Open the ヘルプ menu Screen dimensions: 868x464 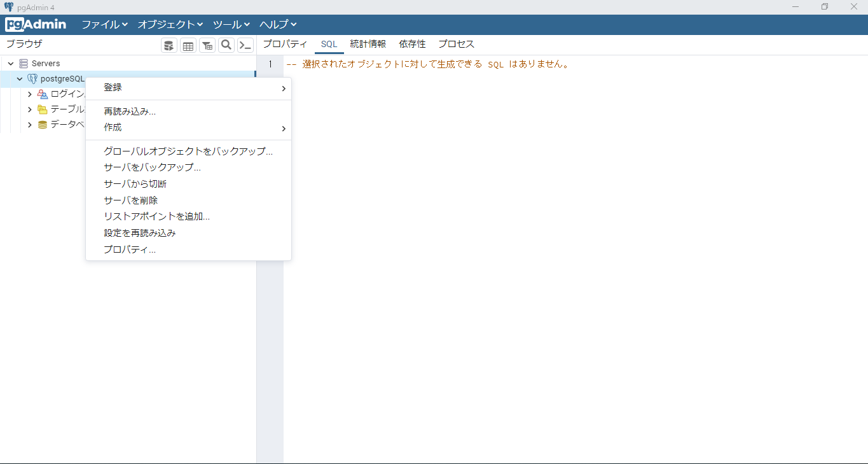pos(278,25)
